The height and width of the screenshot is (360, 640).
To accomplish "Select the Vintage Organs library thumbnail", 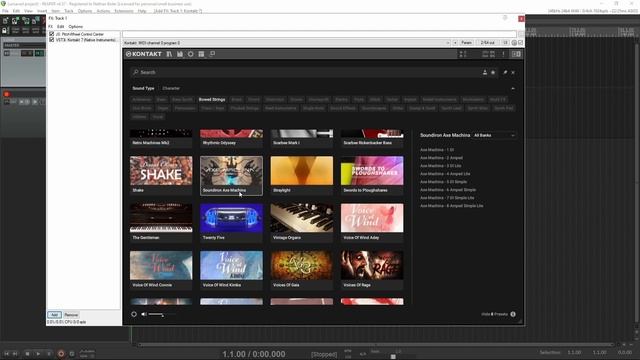I will pyautogui.click(x=302, y=222).
